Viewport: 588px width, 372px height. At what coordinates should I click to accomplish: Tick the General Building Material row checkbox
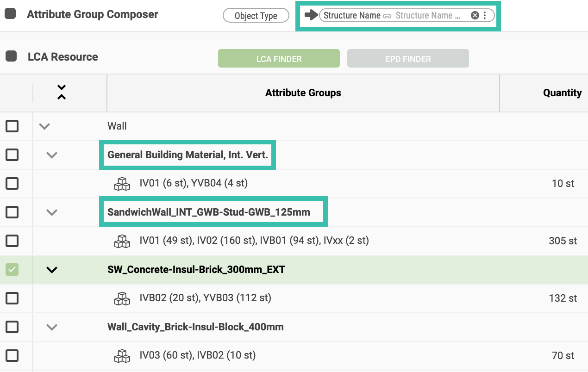pos(12,155)
